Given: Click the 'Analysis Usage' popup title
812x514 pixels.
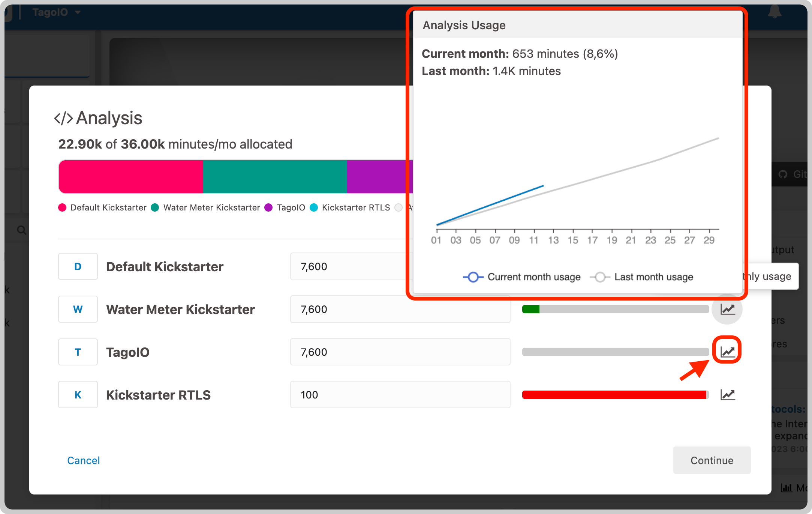Looking at the screenshot, I should coord(464,25).
